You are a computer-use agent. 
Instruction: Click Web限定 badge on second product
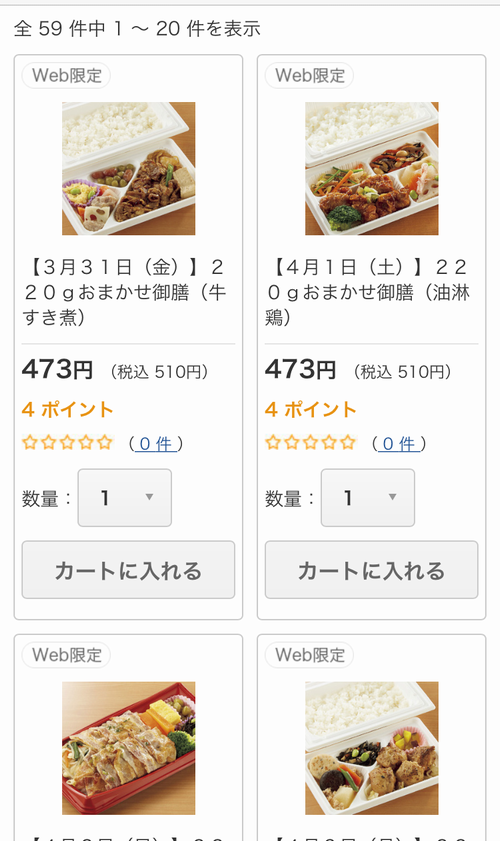(x=309, y=76)
